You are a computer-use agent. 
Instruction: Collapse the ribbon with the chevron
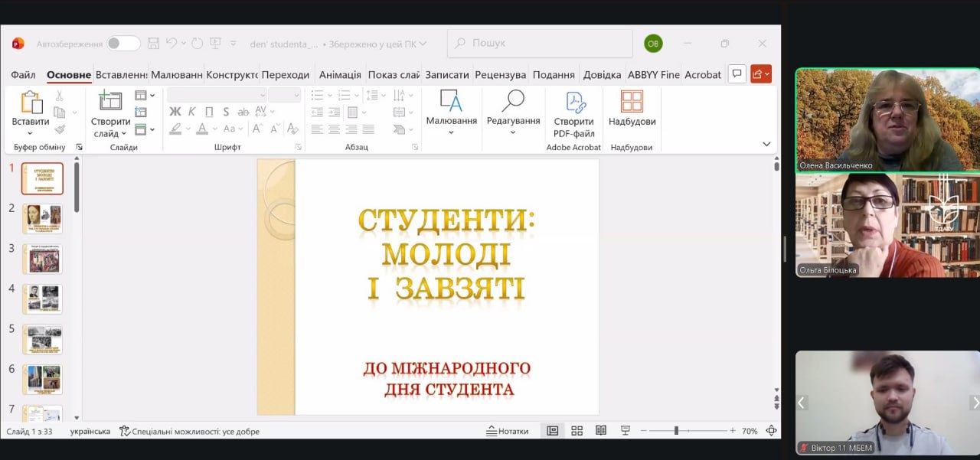[x=766, y=144]
